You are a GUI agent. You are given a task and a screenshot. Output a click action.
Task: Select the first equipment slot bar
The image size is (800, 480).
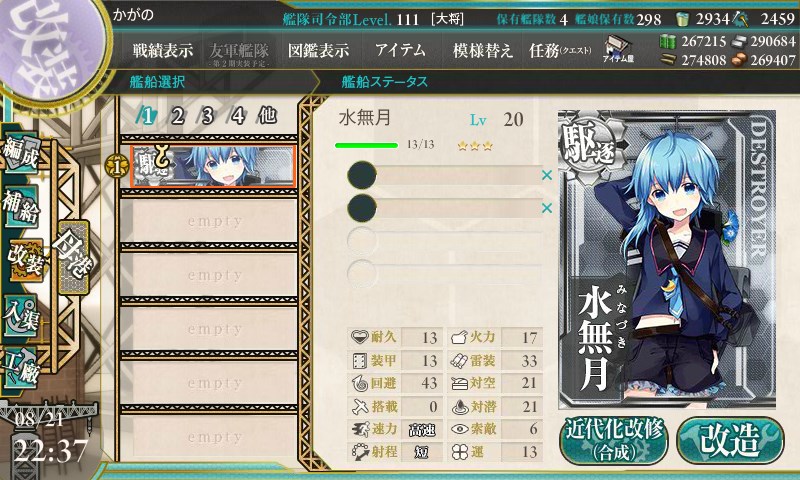click(444, 175)
